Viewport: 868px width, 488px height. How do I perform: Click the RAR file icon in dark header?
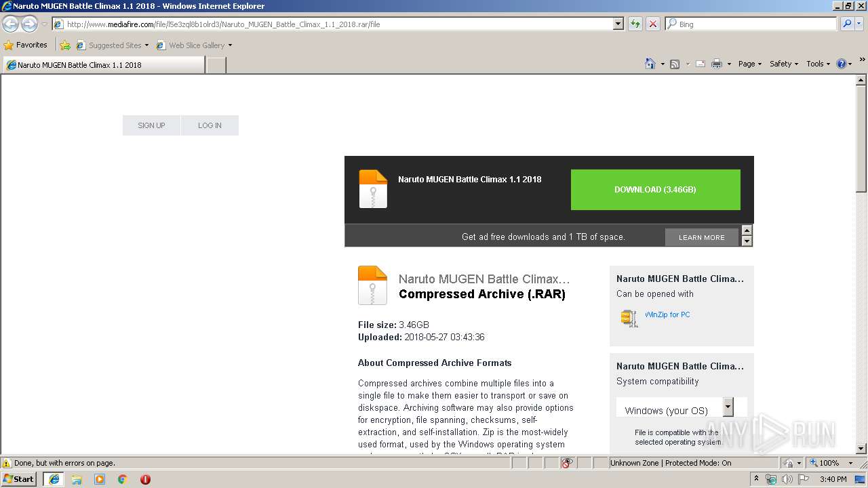click(373, 189)
